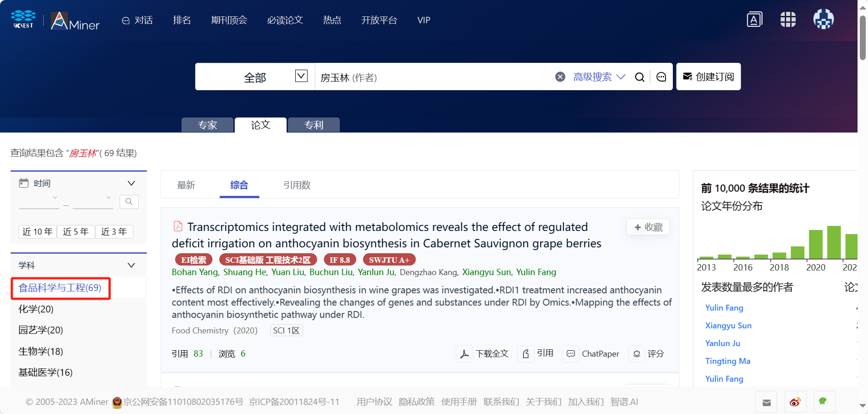The height and width of the screenshot is (414, 868).
Task: Collapse the 时间 filter section
Action: (131, 183)
